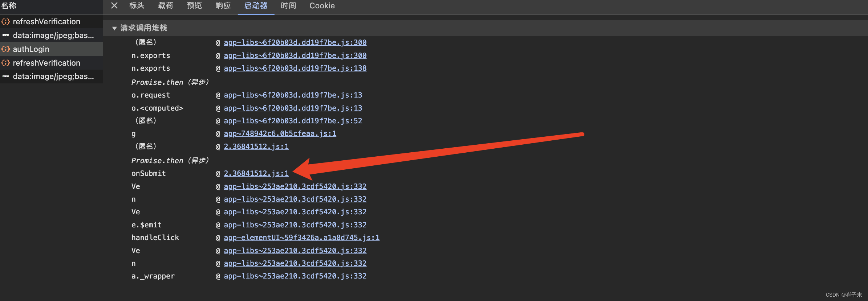The width and height of the screenshot is (868, 301).
Task: Open the Ve link below handleClick
Action: (295, 251)
